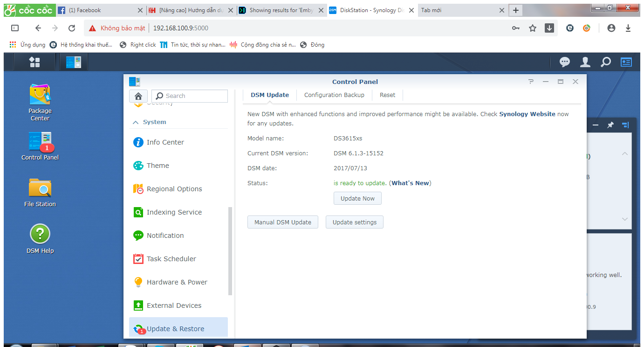Switch to 'Showing results for Emby' tab
644x347 pixels.
tap(281, 10)
